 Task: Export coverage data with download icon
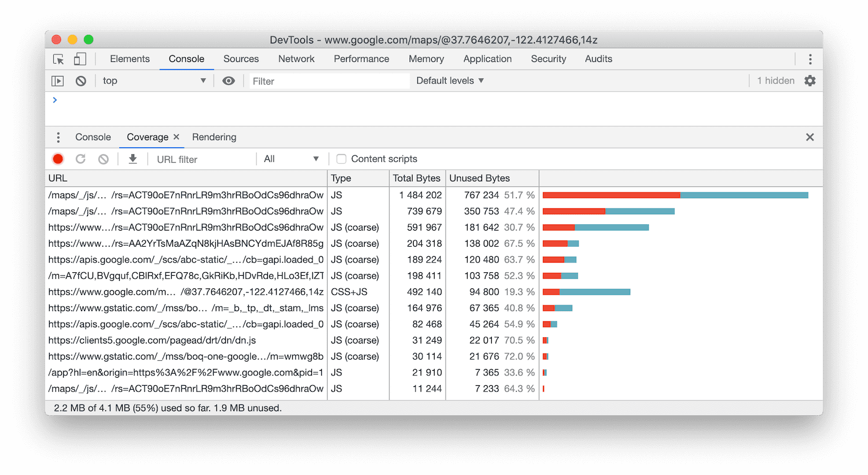coord(133,159)
